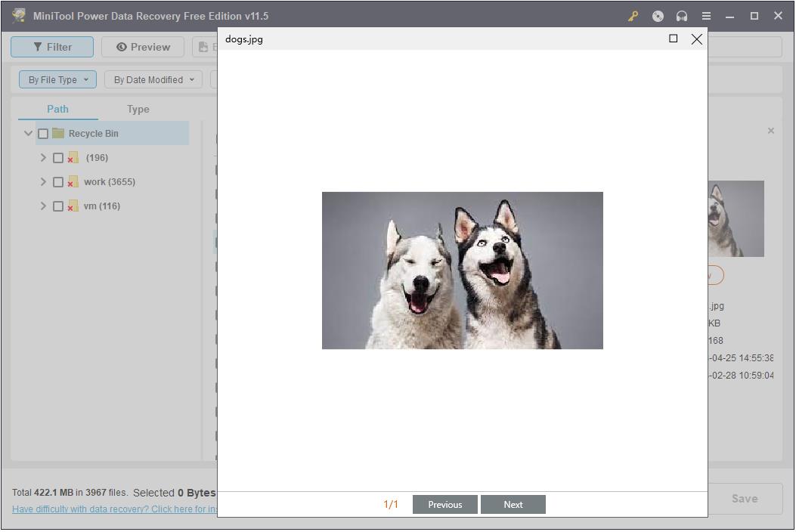The image size is (796, 532).
Task: Click the Next button in preview
Action: click(513, 505)
